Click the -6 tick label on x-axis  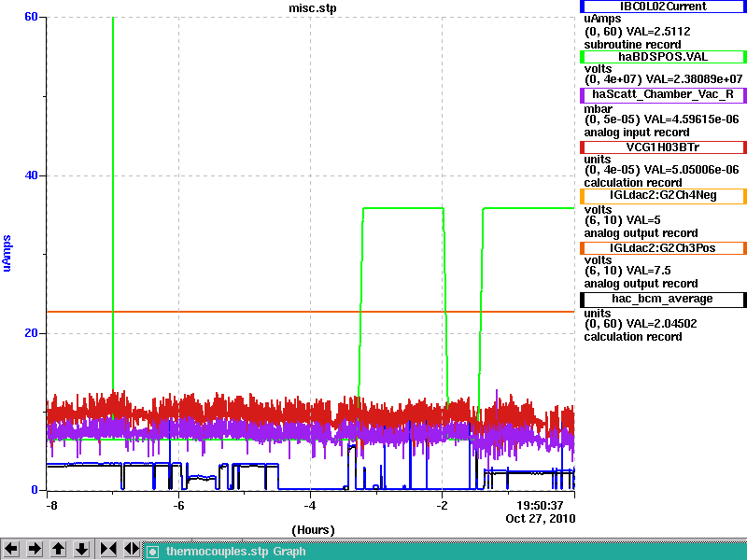178,505
